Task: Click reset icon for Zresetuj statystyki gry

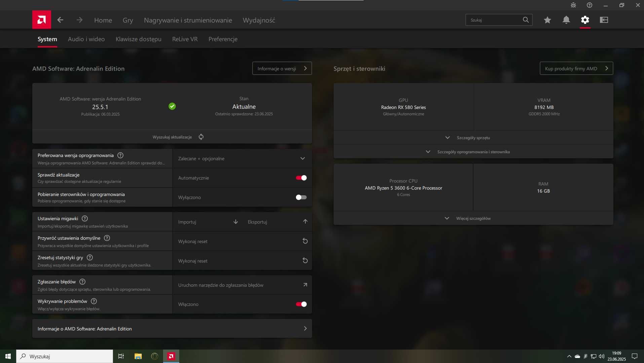Action: click(305, 260)
